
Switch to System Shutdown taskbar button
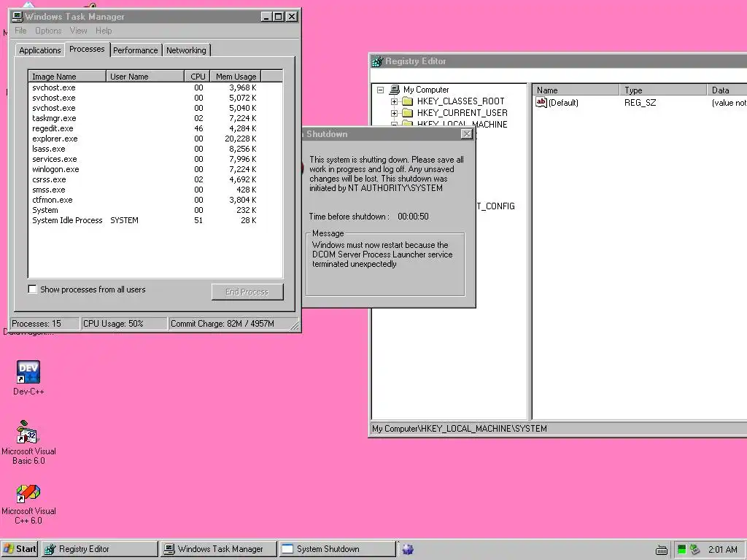pyautogui.click(x=338, y=549)
